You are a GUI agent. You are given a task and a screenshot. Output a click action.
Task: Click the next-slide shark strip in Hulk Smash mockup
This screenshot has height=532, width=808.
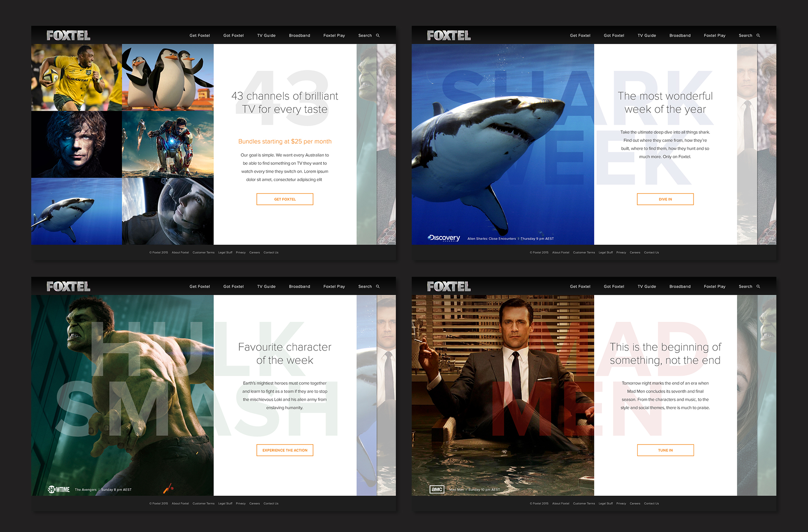(367, 395)
